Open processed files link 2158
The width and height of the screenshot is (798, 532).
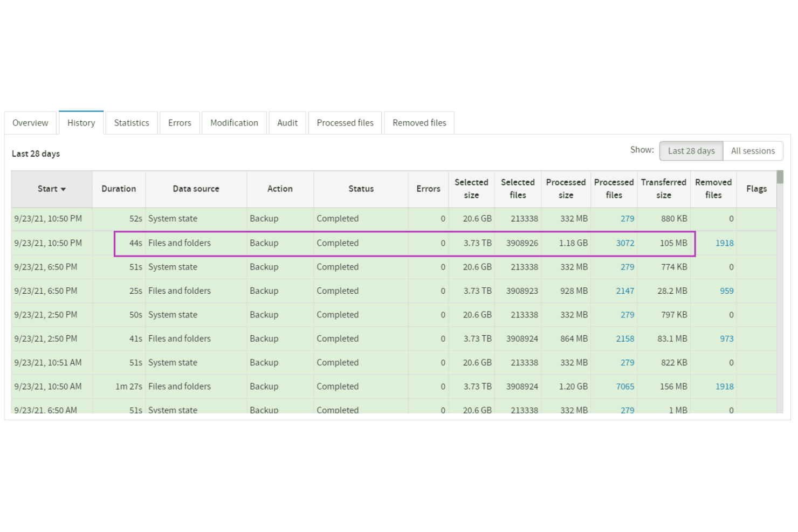click(625, 339)
